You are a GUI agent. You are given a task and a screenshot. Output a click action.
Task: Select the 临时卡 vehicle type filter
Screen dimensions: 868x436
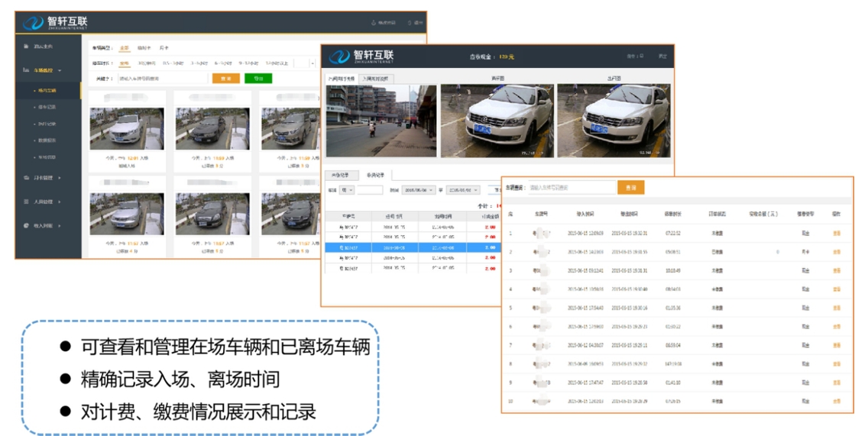coord(144,49)
